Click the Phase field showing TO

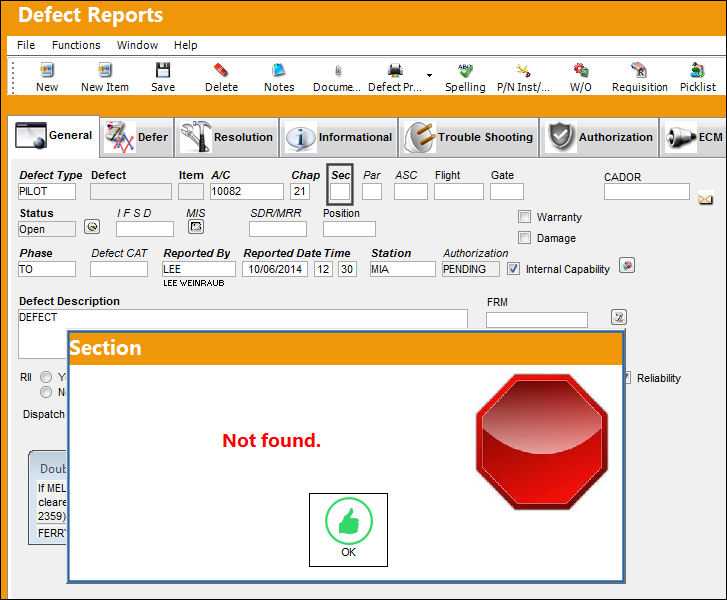point(47,269)
